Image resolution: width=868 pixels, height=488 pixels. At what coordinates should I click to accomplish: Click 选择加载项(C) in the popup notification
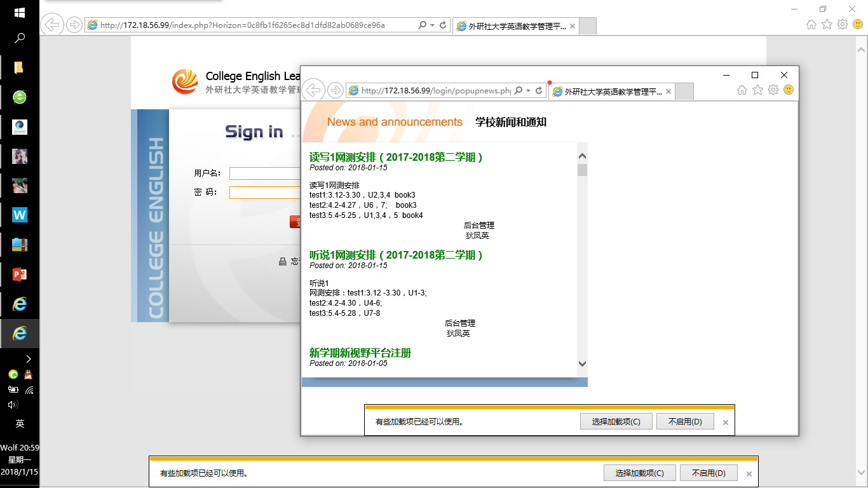(615, 421)
